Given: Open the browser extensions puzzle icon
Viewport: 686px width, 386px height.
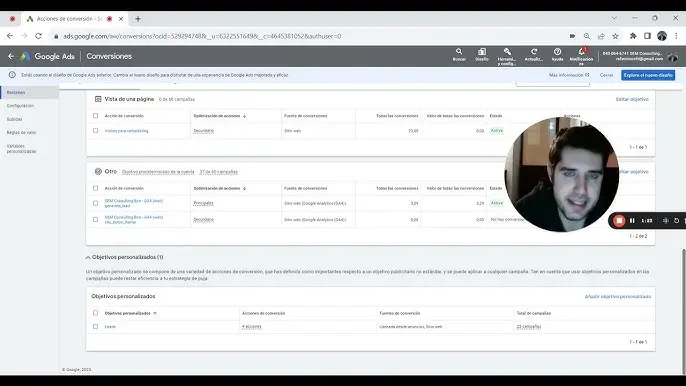Looking at the screenshot, I should tap(633, 36).
